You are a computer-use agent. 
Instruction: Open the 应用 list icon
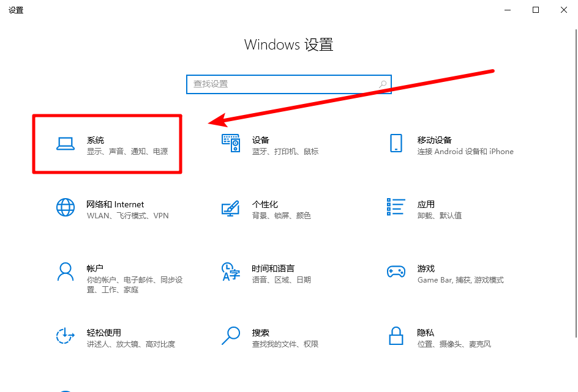[396, 207]
